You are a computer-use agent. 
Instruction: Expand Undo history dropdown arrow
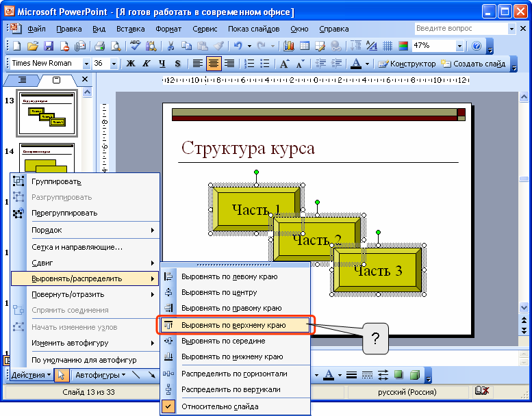(249, 46)
